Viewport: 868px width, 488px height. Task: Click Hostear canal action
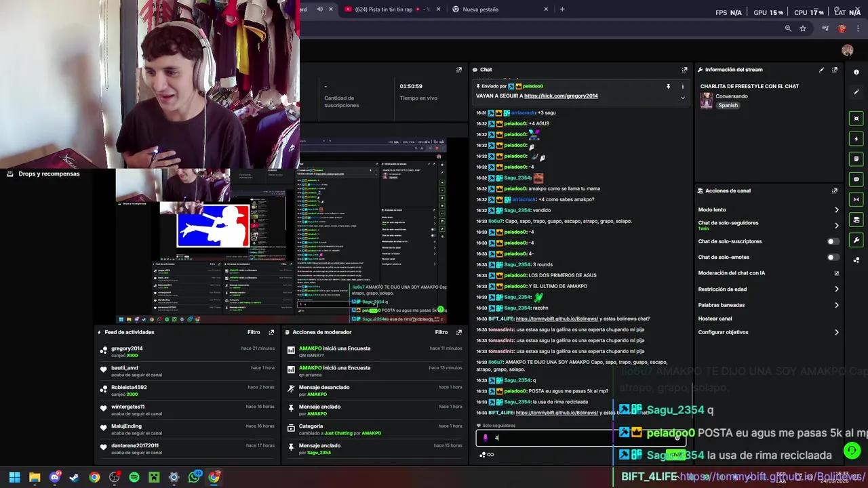coord(715,319)
